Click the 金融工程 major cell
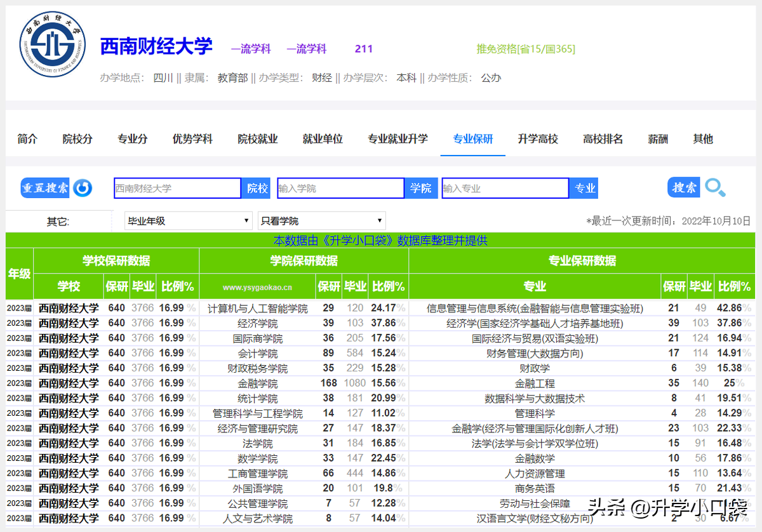 tap(535, 383)
